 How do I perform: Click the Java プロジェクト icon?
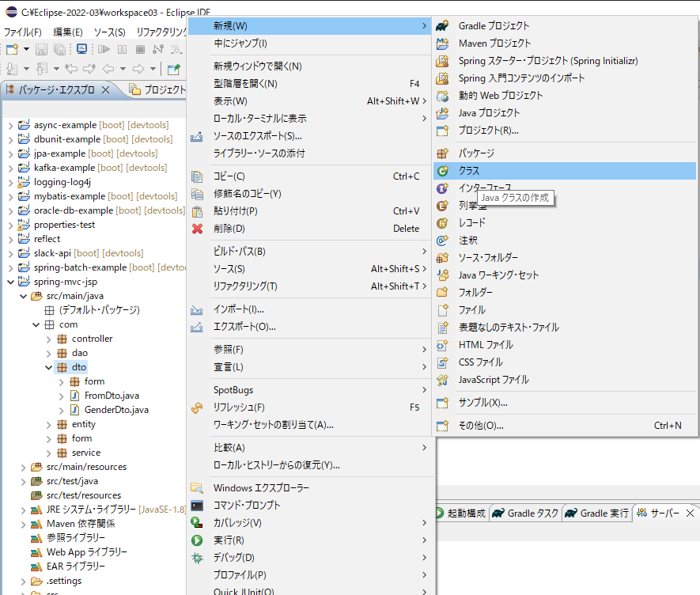click(x=442, y=113)
